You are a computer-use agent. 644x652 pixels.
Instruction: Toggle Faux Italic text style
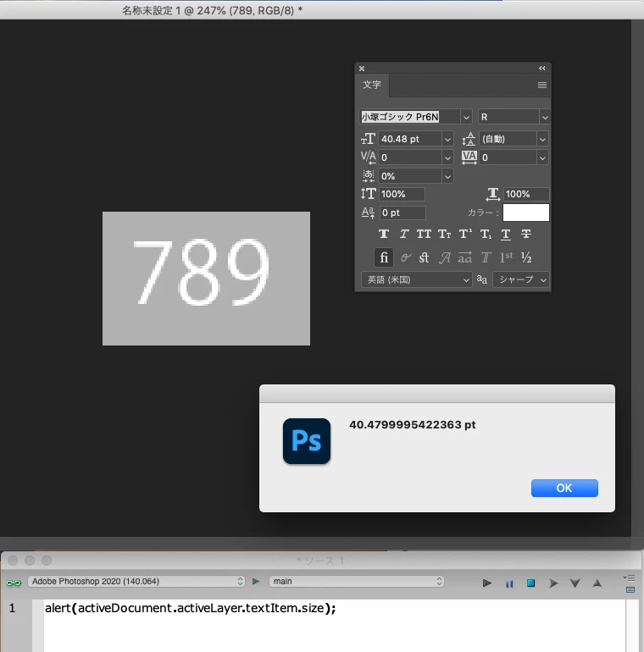click(x=404, y=234)
